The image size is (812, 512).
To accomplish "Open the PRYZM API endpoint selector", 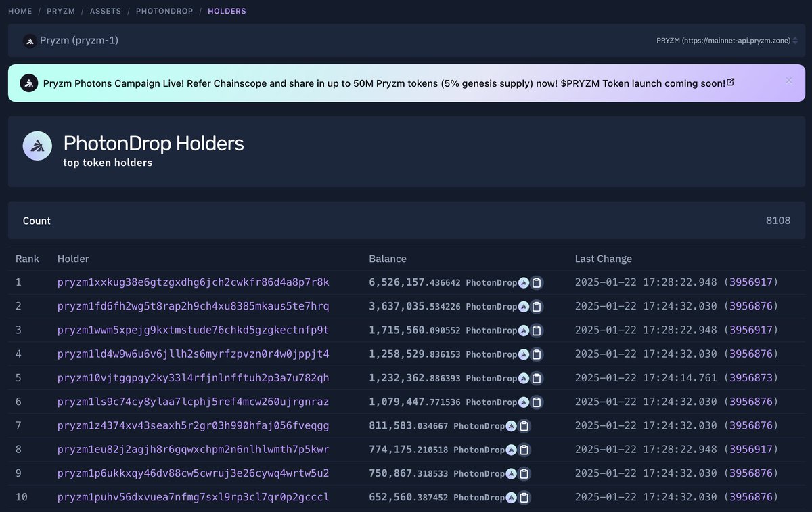I will tap(727, 41).
